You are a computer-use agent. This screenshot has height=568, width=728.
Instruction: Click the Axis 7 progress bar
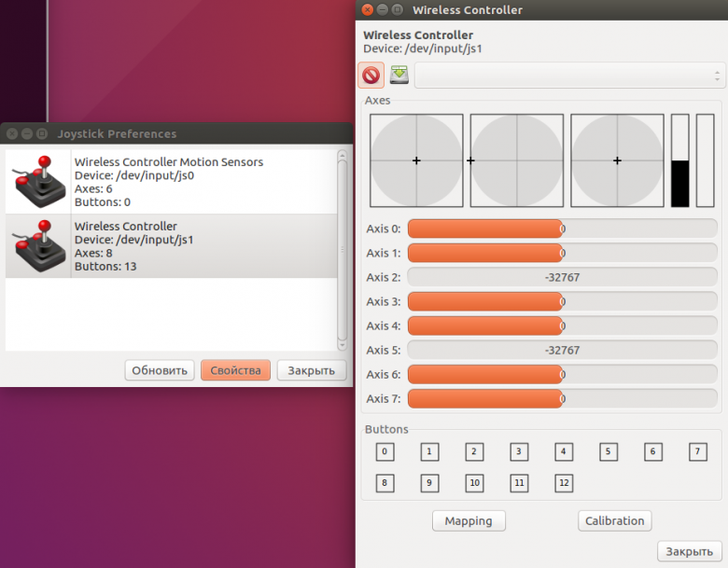pyautogui.click(x=562, y=398)
